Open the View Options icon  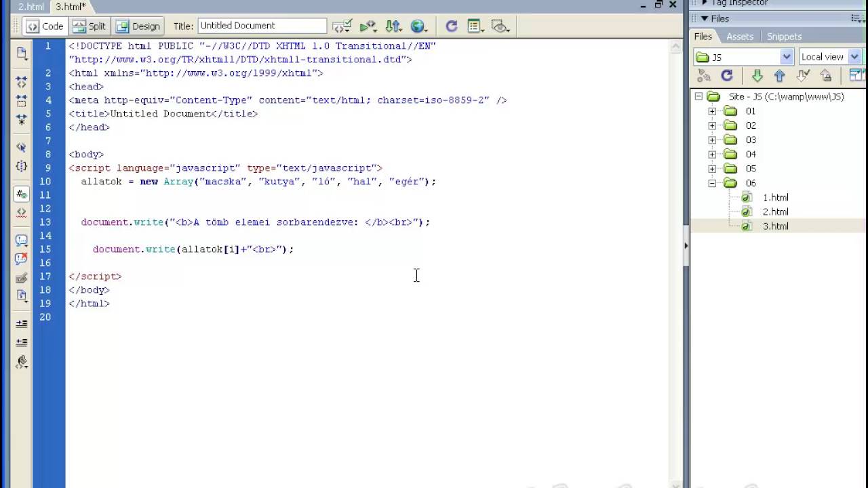pos(475,26)
